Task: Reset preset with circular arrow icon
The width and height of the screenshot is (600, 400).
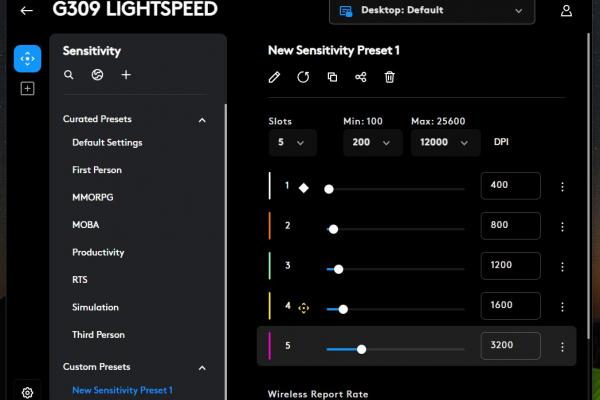Action: (303, 77)
